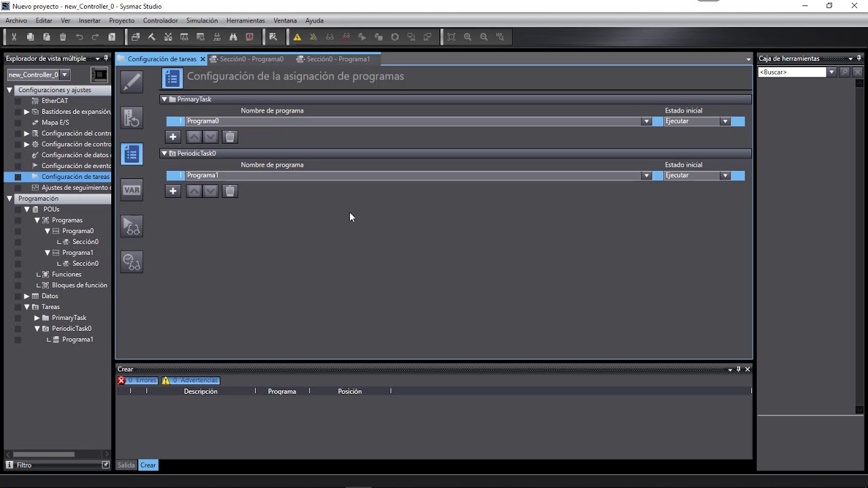Click the move-up arrow button under PrimaryTask
Screen dimensions: 868x488
tap(194, 137)
